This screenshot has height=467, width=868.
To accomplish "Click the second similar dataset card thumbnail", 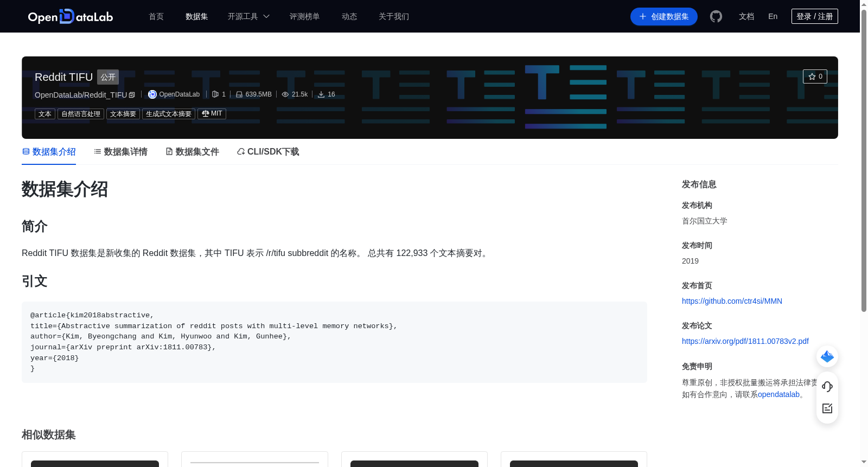I will pyautogui.click(x=254, y=464).
